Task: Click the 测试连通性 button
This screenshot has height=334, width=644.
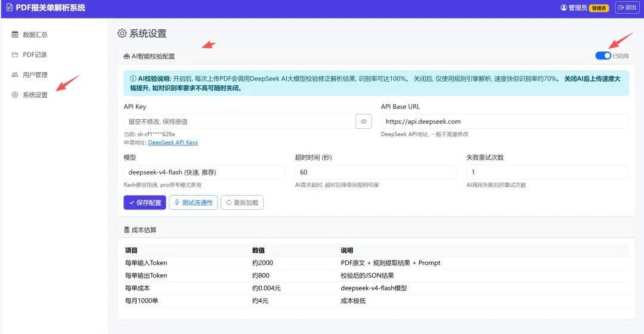Action: pyautogui.click(x=193, y=203)
